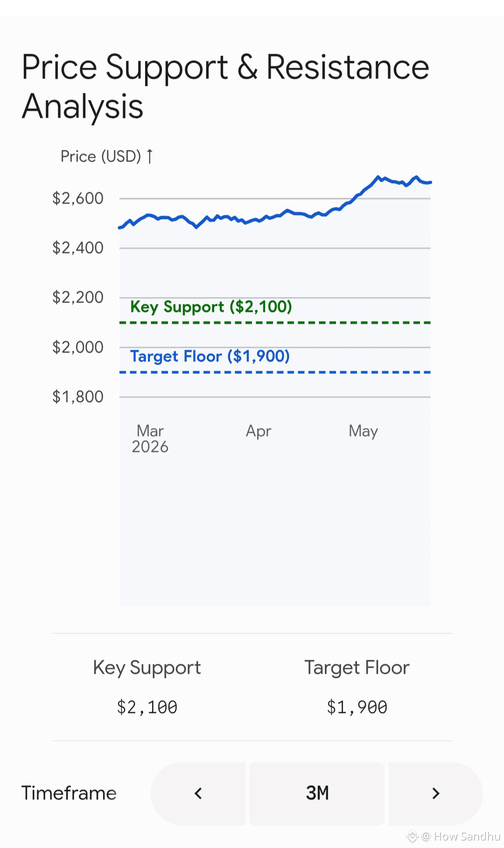
Task: Click the green dashed support line
Action: (x=275, y=323)
